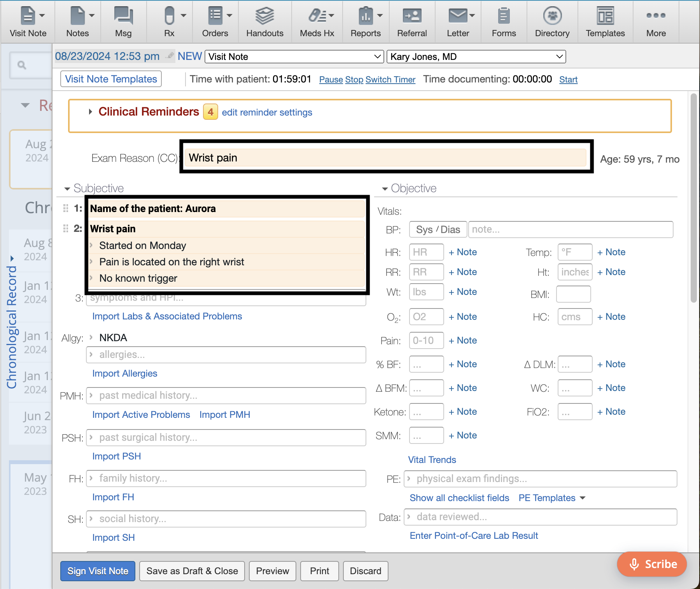
Task: Open the Rx dropdown arrow
Action: point(183,16)
